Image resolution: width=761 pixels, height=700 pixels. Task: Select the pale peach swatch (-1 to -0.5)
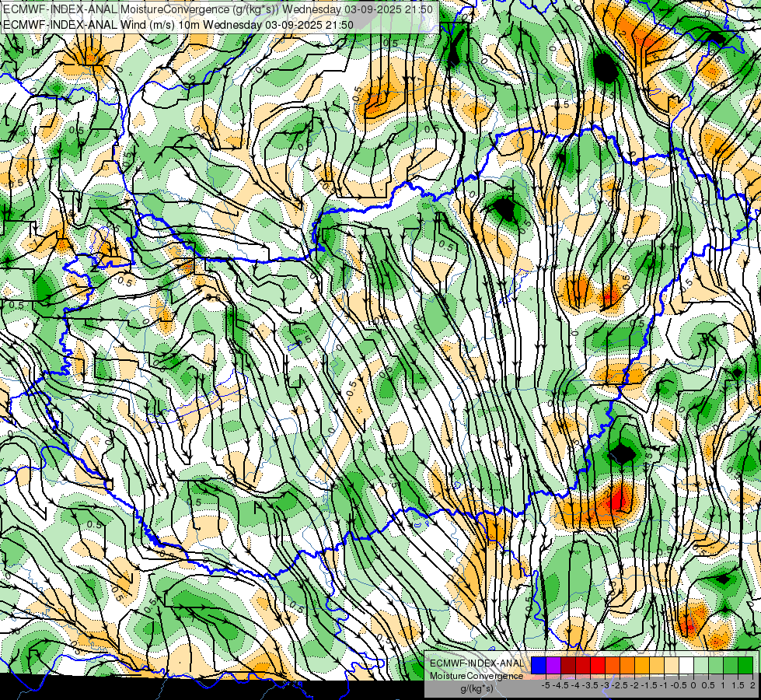672,665
